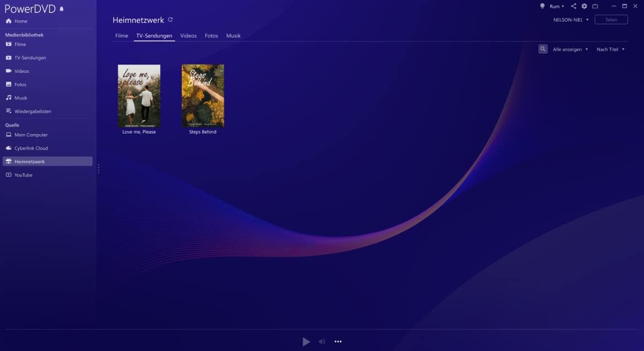Click the lightbulb icon in title bar

coord(542,6)
